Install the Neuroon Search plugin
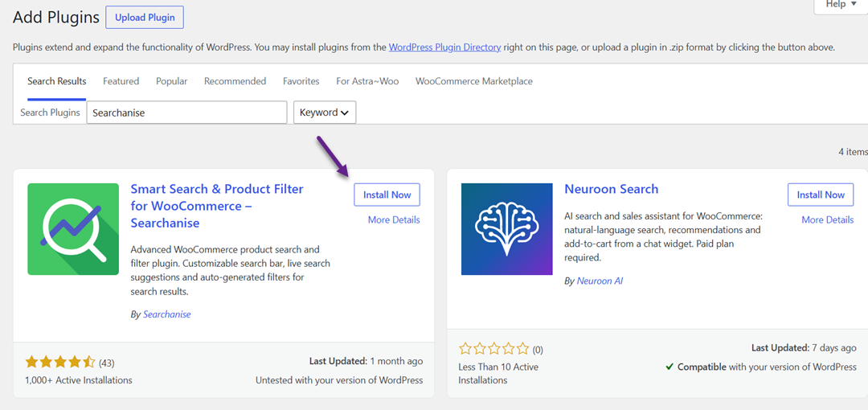 point(821,195)
